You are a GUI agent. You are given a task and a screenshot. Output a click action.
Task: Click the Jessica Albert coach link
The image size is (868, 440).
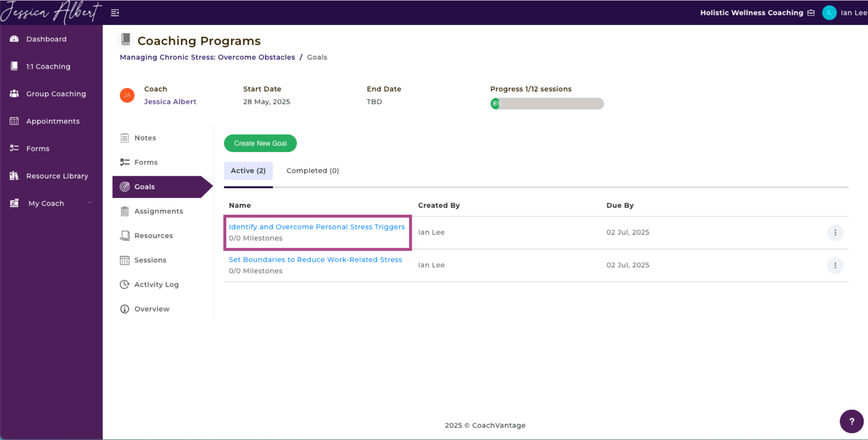(170, 102)
